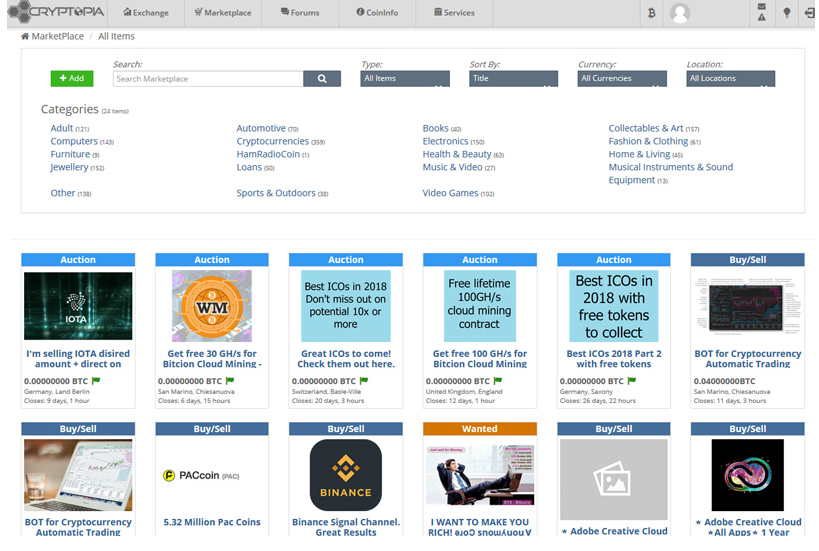Screen dimensions: 819x551
Task: Open the warning alert triangle icon
Action: coord(762,17)
